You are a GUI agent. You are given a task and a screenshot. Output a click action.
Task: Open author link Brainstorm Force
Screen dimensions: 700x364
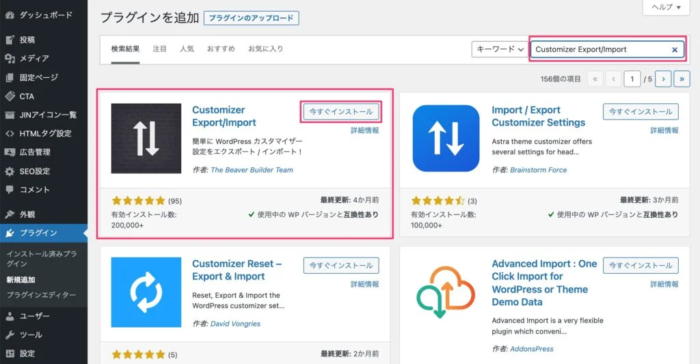538,170
